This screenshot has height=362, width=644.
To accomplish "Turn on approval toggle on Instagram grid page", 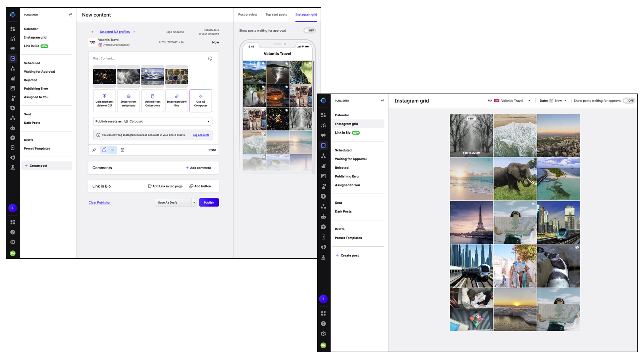I will click(629, 101).
